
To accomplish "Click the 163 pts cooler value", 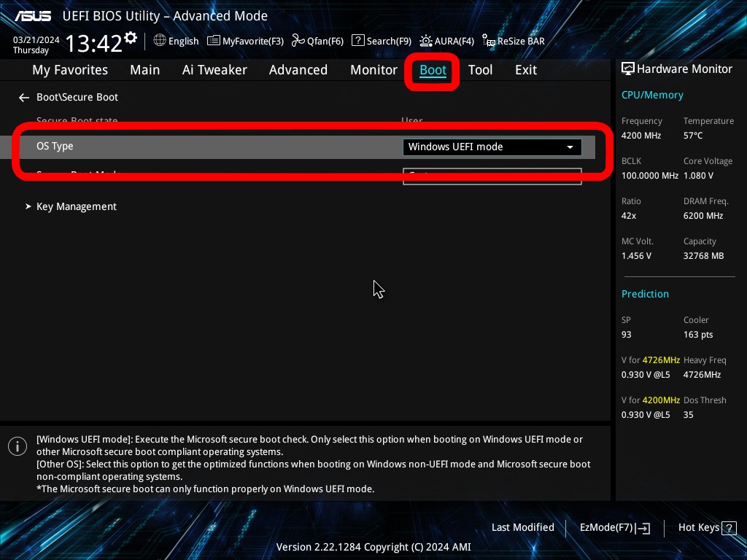I will (x=698, y=335).
